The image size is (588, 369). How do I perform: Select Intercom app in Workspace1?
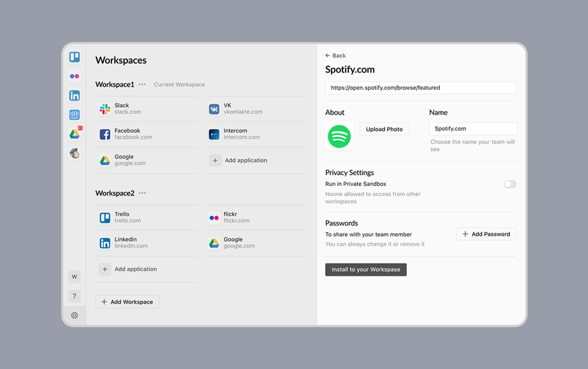pyautogui.click(x=256, y=134)
